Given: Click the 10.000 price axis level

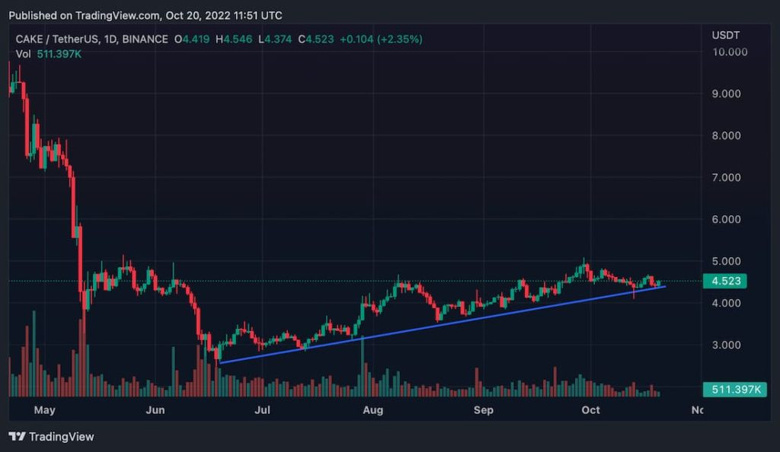Looking at the screenshot, I should click(x=730, y=52).
